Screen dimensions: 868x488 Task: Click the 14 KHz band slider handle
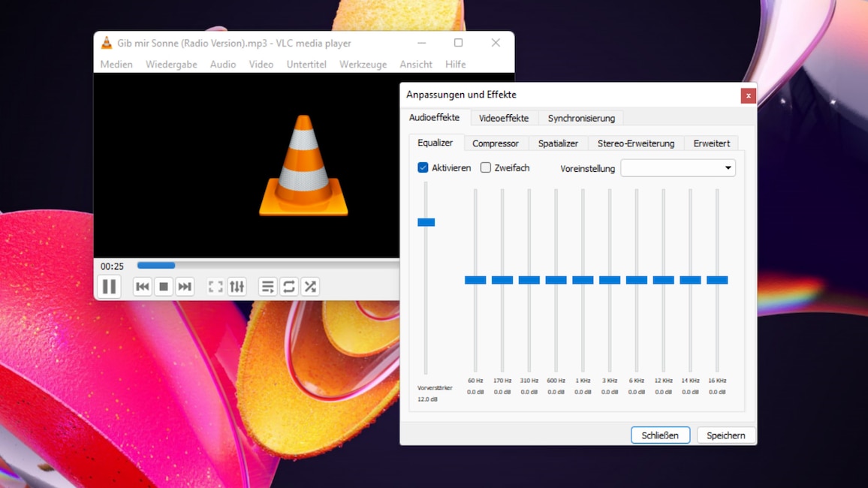pos(690,280)
